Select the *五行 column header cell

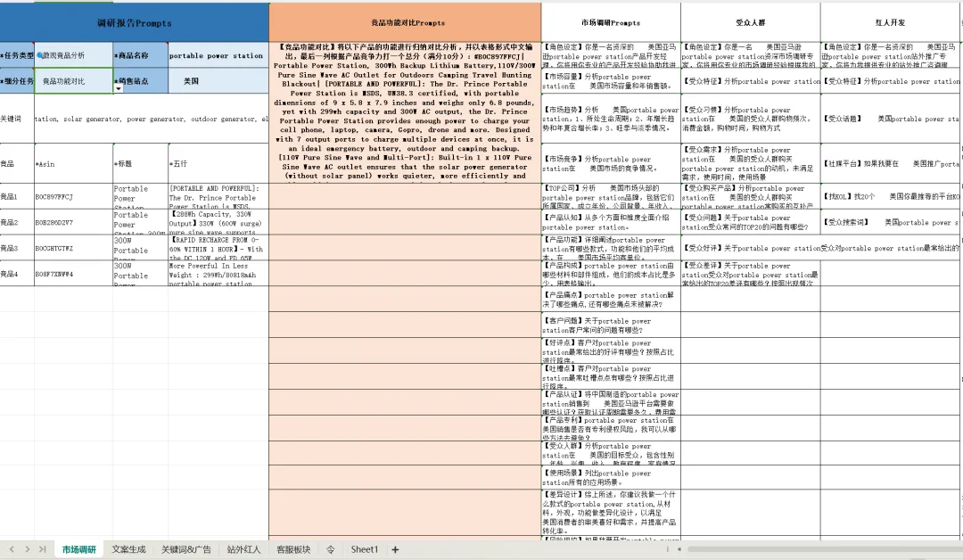[218, 164]
